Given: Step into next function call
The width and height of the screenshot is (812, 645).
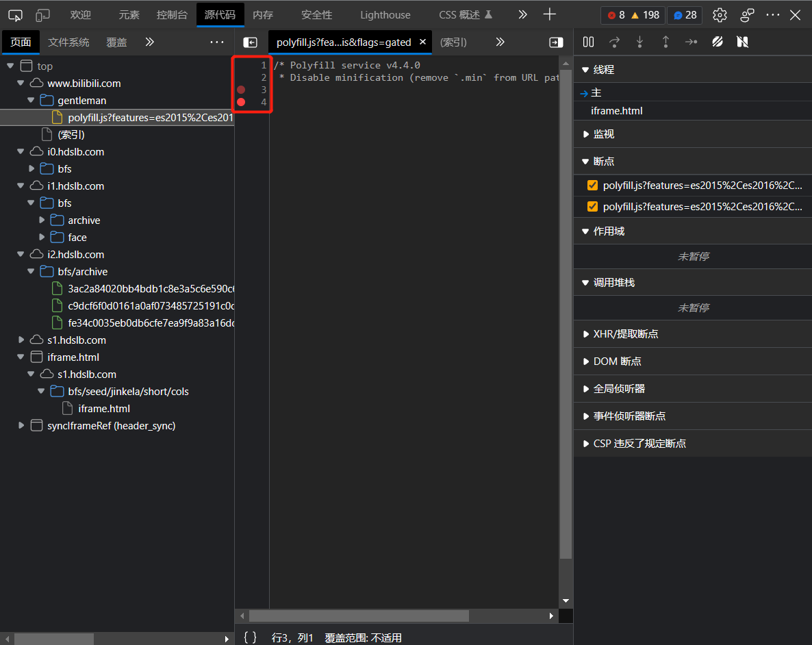Looking at the screenshot, I should point(640,42).
